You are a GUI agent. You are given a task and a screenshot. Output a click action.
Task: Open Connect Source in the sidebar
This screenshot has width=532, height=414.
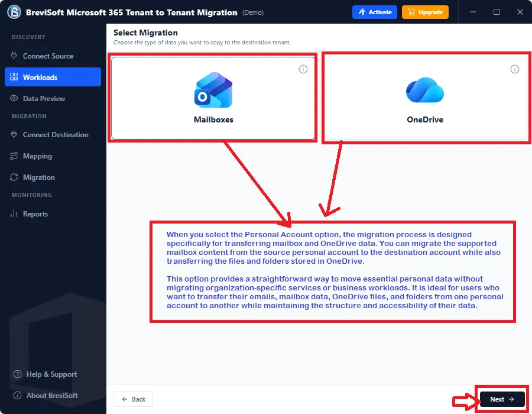[x=53, y=56]
